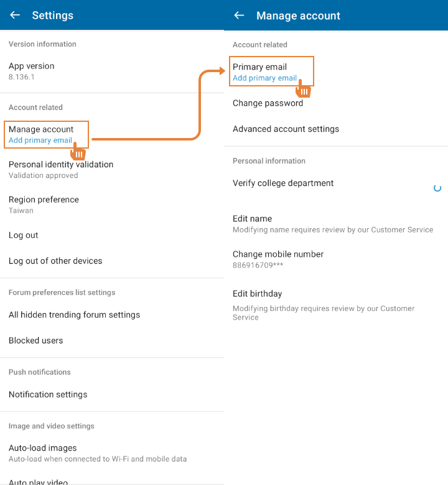The height and width of the screenshot is (485, 448).
Task: Tap Log out
Action: 112,235
